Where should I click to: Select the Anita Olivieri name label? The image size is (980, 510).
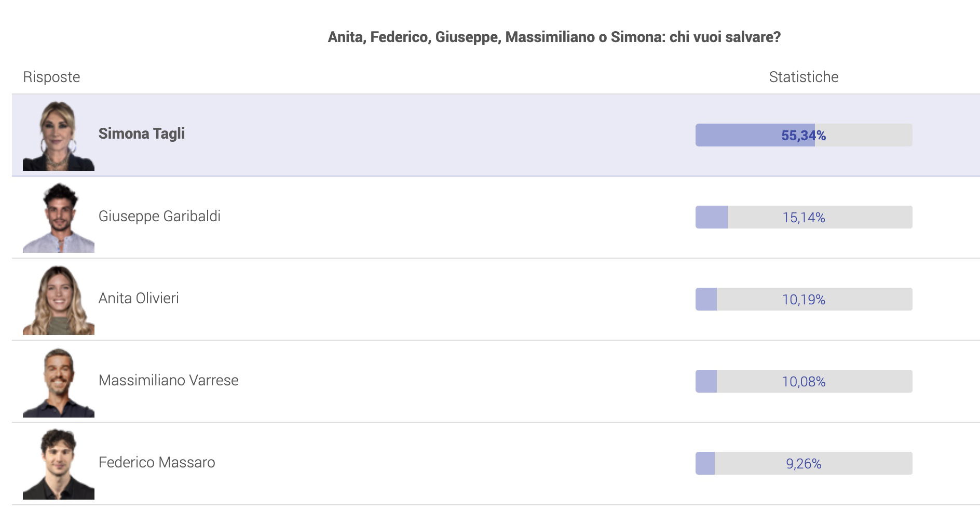[139, 298]
